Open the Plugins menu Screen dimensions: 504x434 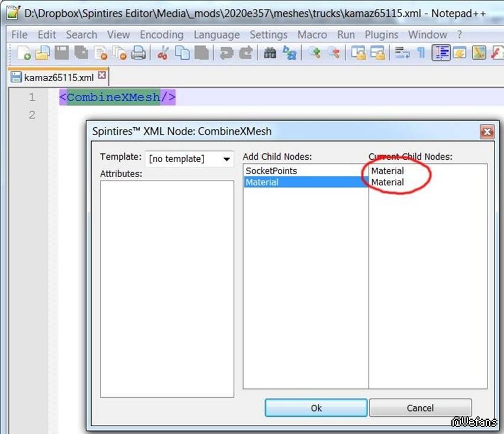click(381, 35)
